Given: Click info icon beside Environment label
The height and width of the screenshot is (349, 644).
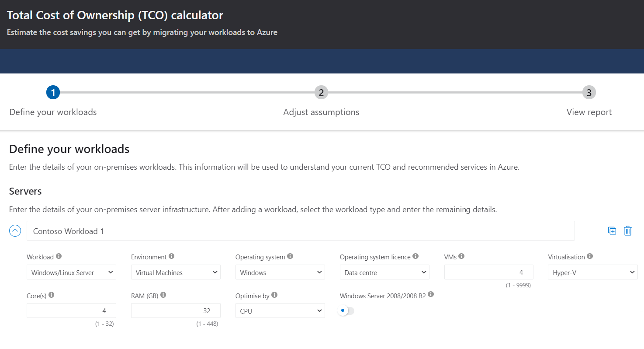Looking at the screenshot, I should pyautogui.click(x=172, y=256).
